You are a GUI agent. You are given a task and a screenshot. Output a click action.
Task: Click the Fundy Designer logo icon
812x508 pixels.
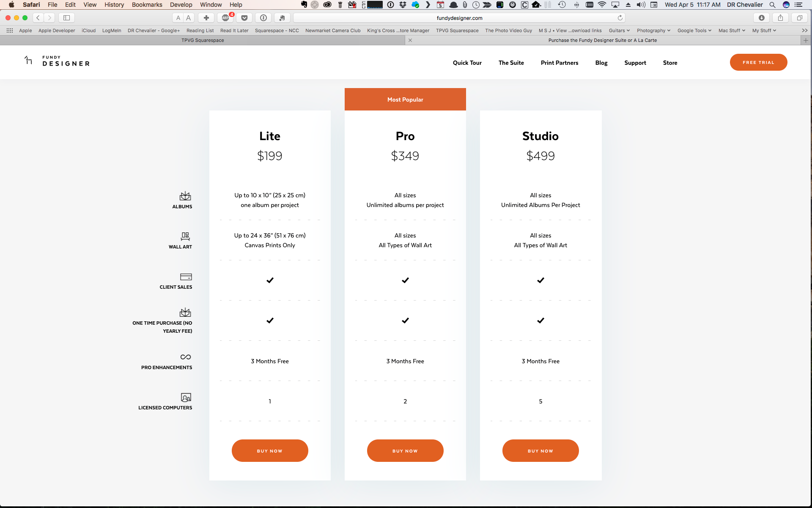tap(28, 60)
